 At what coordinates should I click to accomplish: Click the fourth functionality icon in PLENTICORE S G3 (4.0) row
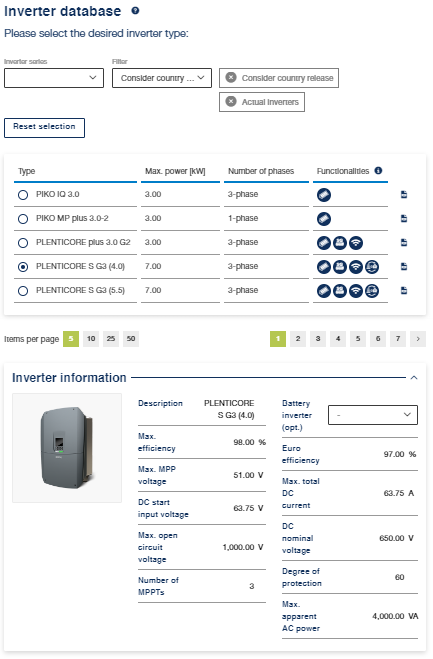pos(372,266)
